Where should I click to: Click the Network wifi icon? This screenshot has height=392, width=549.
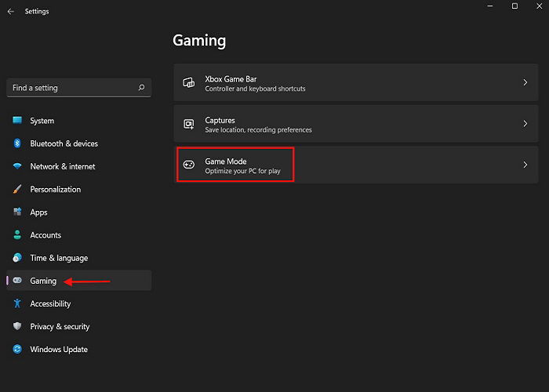pyautogui.click(x=17, y=166)
